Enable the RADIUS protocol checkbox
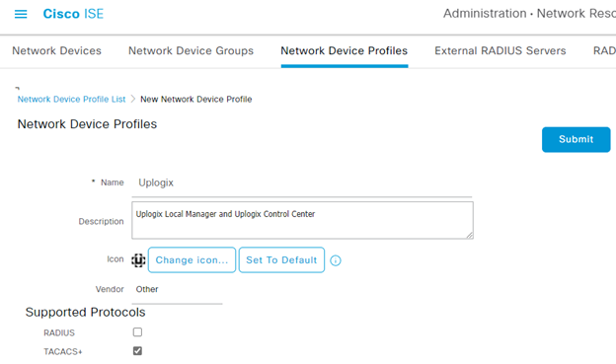616x364 pixels. (137, 332)
